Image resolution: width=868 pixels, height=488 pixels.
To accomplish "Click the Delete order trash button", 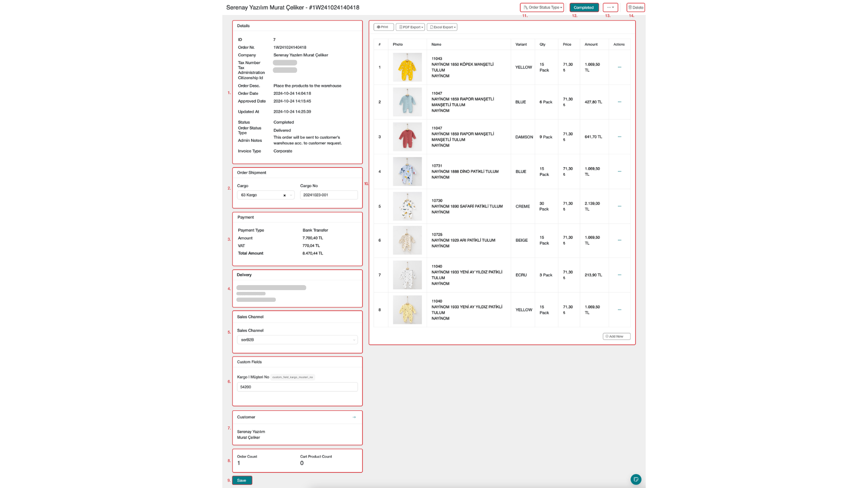I will coord(636,7).
